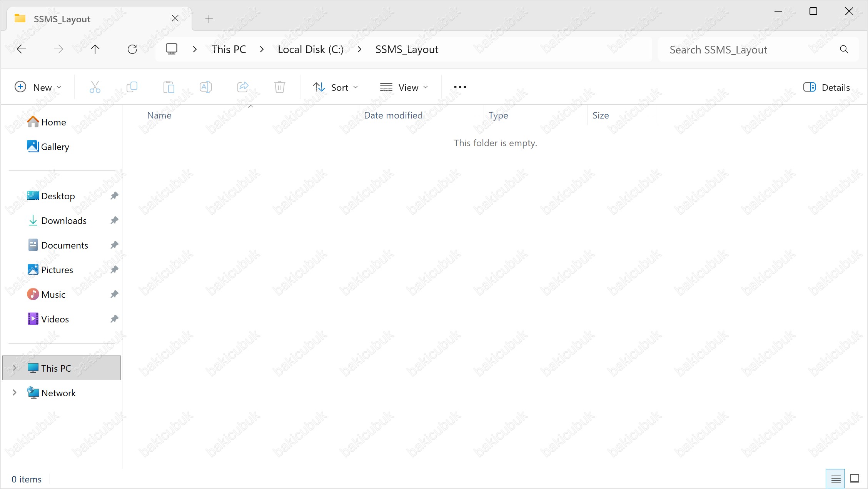Image resolution: width=868 pixels, height=489 pixels.
Task: Expand the Network tree node
Action: coord(14,393)
